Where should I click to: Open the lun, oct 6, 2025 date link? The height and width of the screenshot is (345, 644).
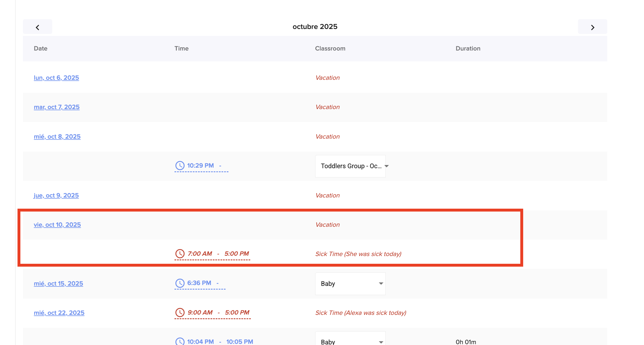click(56, 78)
